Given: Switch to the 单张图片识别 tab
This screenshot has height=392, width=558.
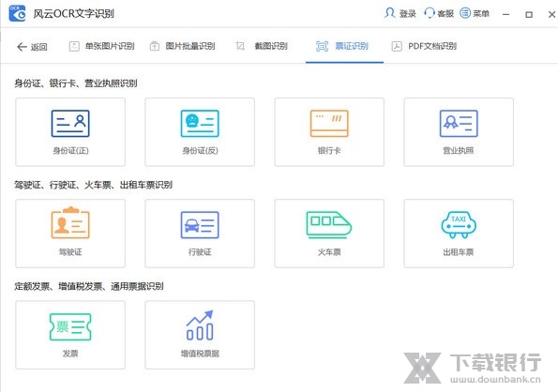Looking at the screenshot, I should tap(102, 46).
